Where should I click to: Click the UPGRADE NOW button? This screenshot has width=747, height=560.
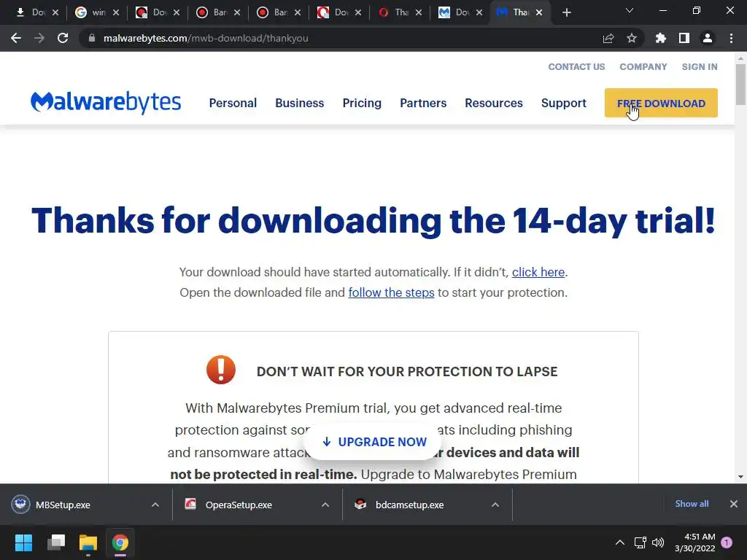tap(374, 442)
